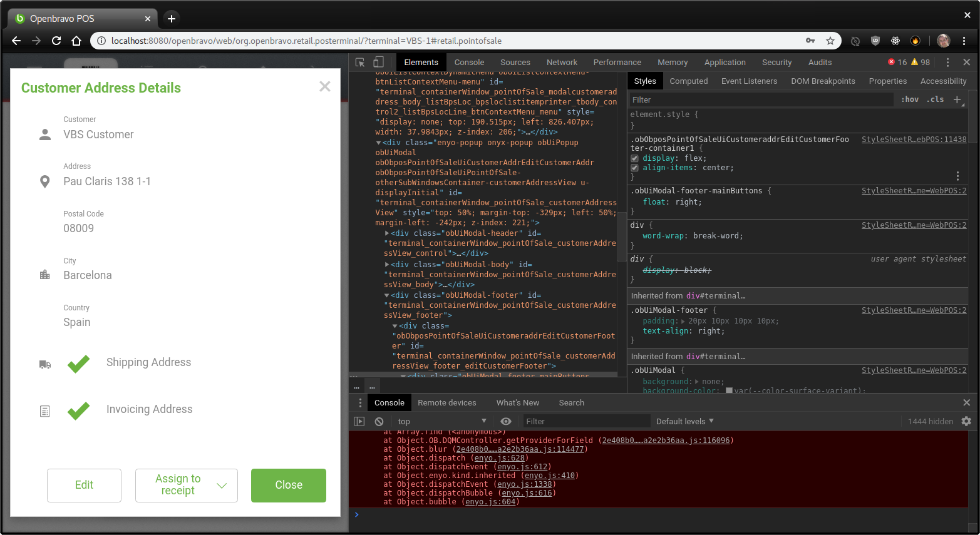Open the Computed styles tab
Screen dimensions: 980x535
point(688,81)
